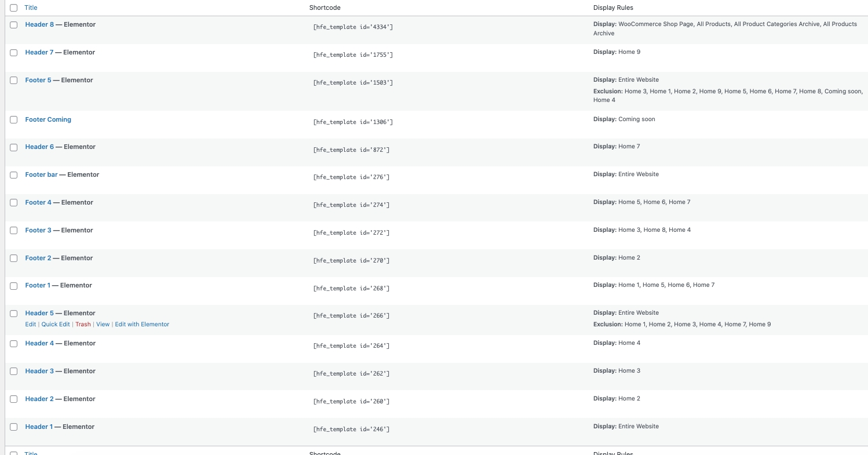Select the Footer 5 row checkbox
Screen dimensions: 868x455
click(14, 81)
